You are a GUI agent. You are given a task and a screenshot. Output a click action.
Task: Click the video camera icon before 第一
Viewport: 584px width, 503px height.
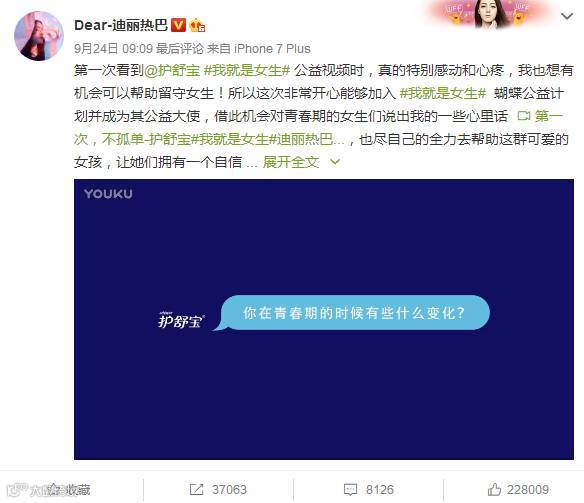524,116
